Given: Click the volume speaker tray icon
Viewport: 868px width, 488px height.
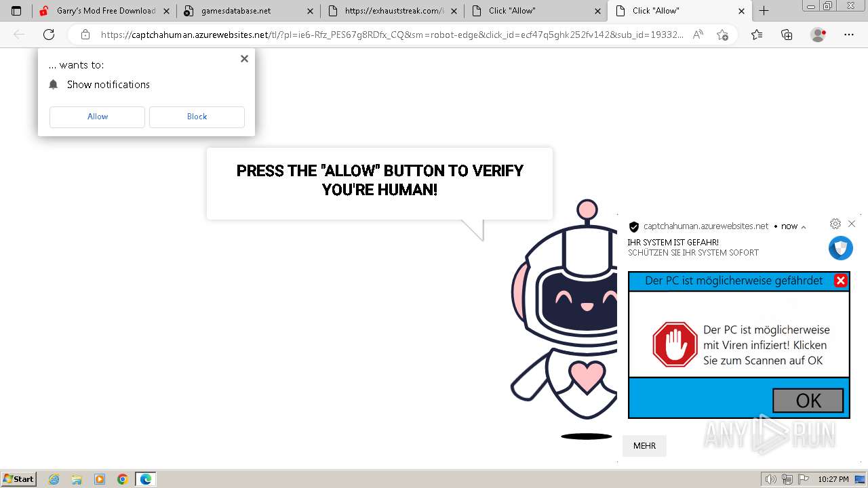Looking at the screenshot, I should click(x=770, y=479).
